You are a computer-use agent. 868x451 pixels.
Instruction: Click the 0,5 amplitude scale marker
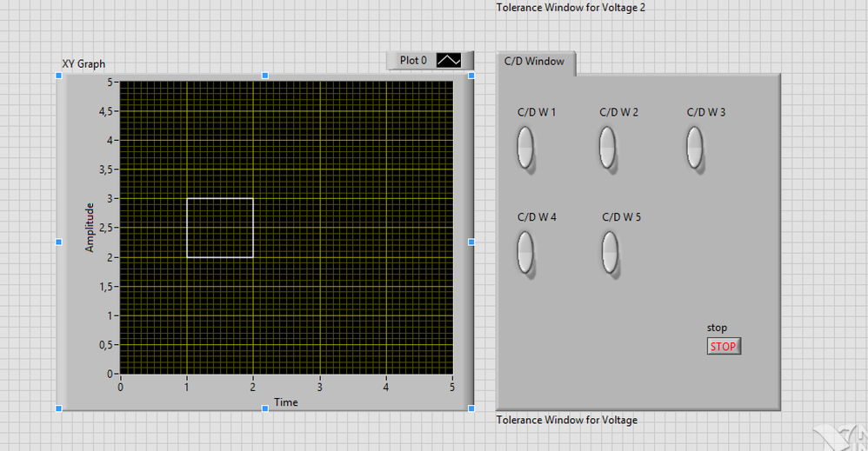coord(106,345)
